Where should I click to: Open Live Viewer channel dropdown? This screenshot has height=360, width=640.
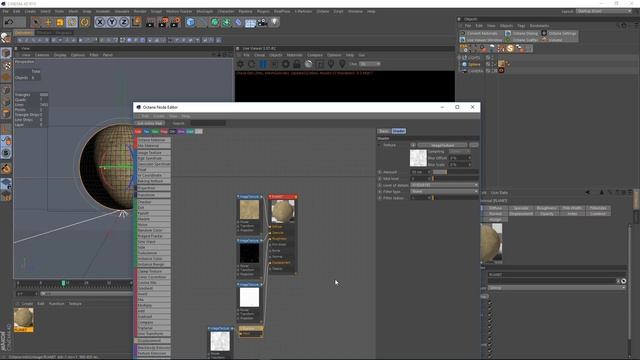[370, 64]
